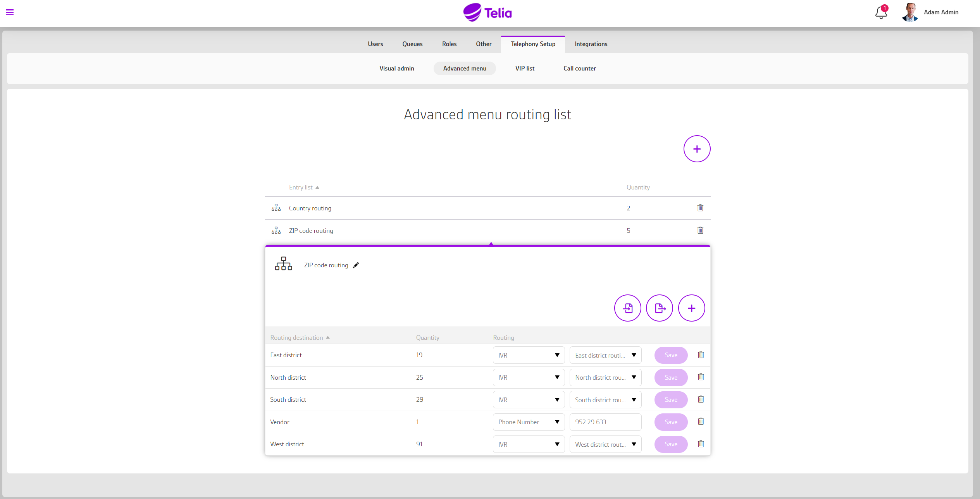Click the export file icon button

pos(660,308)
